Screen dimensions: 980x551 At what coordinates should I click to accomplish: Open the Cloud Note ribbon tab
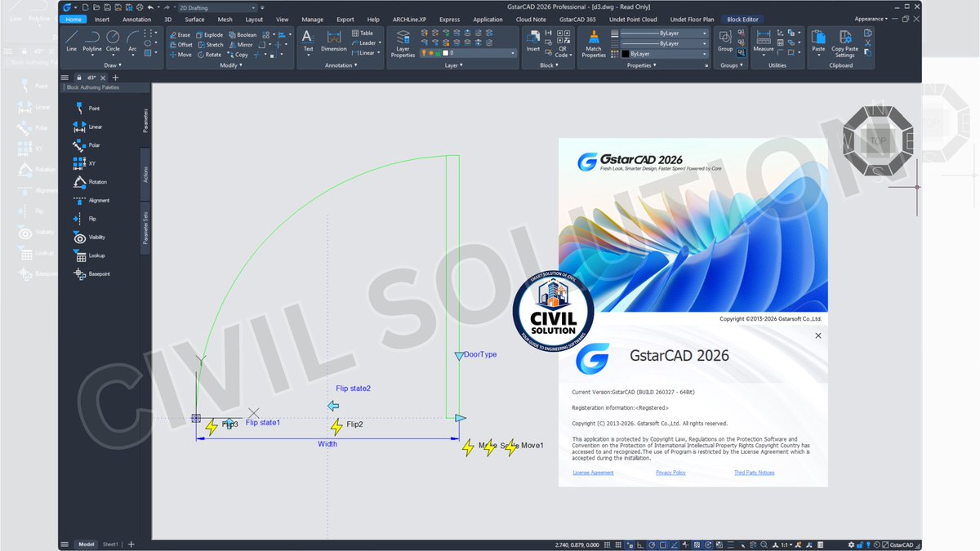(531, 19)
